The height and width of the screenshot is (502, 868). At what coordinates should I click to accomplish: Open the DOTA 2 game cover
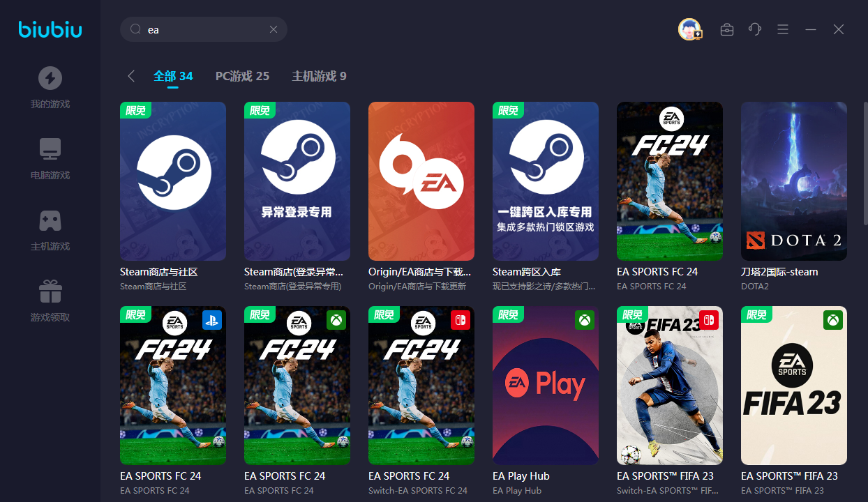(794, 181)
